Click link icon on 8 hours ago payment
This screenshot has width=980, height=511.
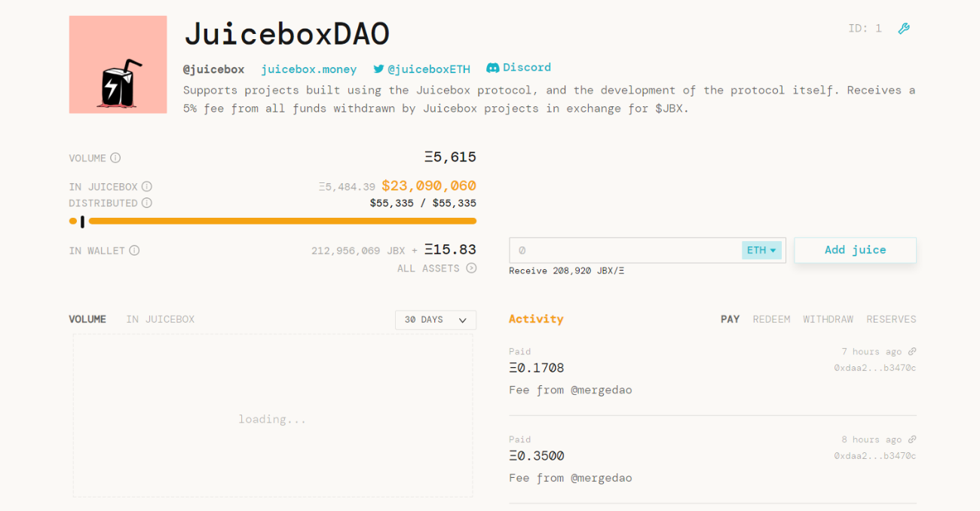[912, 440]
